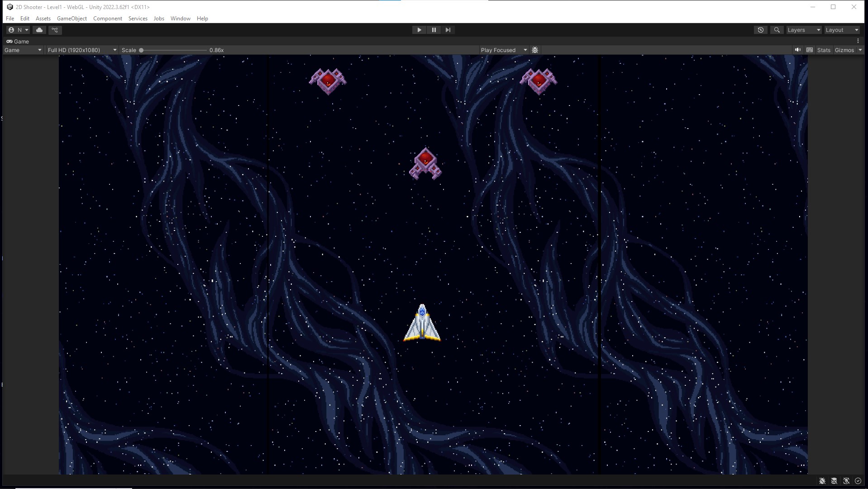This screenshot has height=489, width=868.
Task: Open Game tab options menu
Action: (858, 41)
